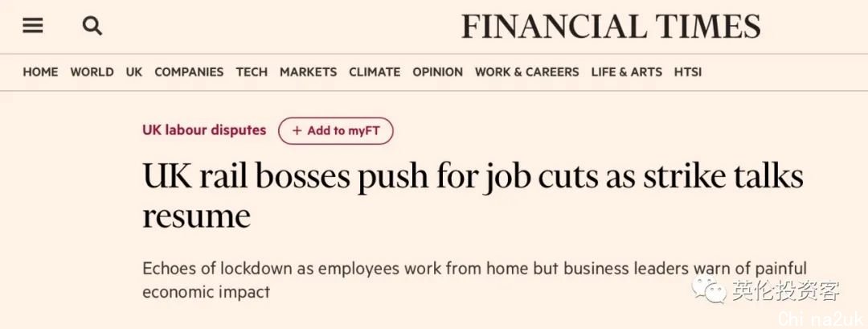Open the UK labour disputes topic link
868x329 pixels.
(204, 130)
